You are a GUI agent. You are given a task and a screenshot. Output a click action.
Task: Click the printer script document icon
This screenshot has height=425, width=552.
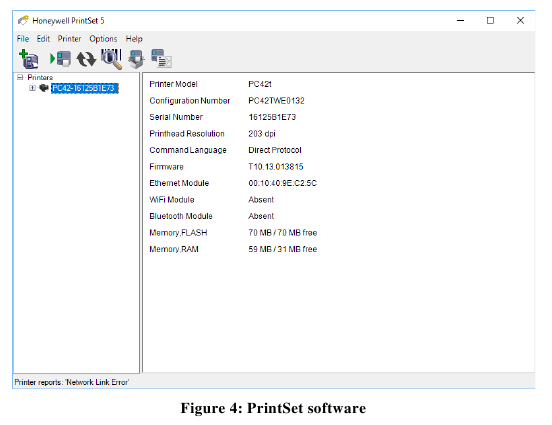tap(161, 58)
